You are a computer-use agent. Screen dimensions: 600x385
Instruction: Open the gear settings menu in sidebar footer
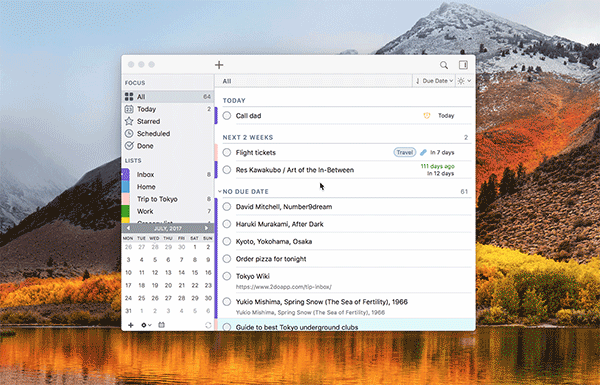coord(146,325)
